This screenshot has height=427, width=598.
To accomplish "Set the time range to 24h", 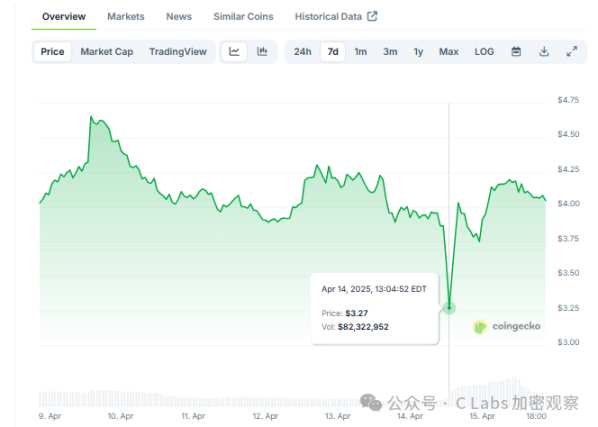I will pyautogui.click(x=302, y=51).
